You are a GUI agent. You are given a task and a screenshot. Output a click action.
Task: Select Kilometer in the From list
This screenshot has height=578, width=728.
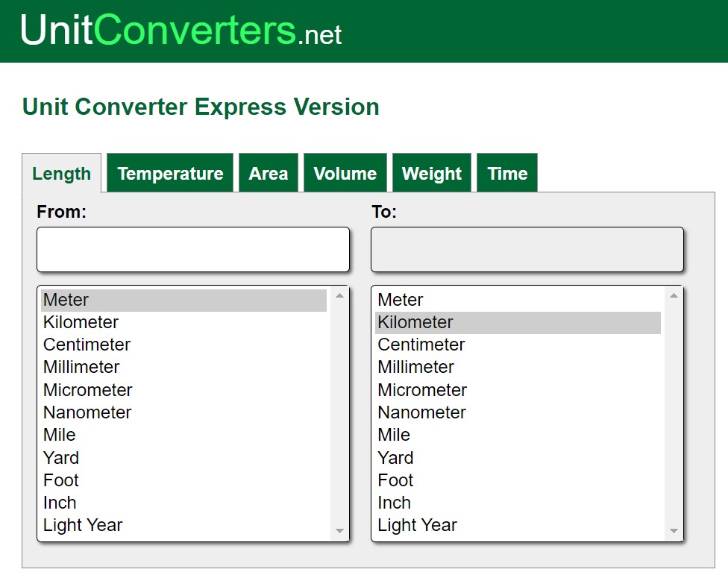[x=183, y=322]
